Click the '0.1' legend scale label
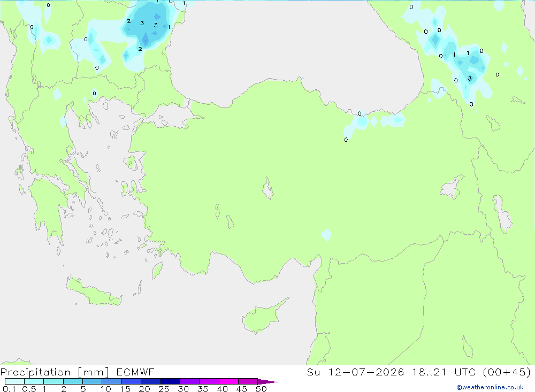Image resolution: width=535 pixels, height=392 pixels. (x=9, y=389)
